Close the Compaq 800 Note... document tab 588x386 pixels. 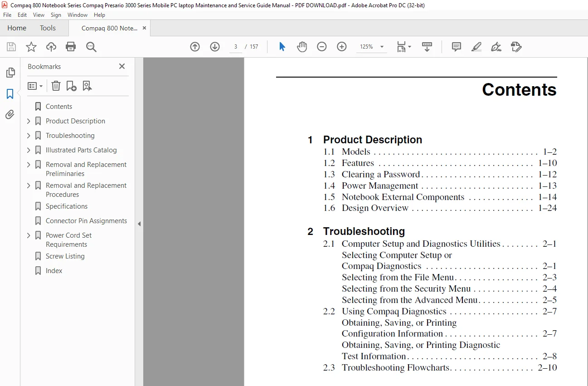pos(145,28)
